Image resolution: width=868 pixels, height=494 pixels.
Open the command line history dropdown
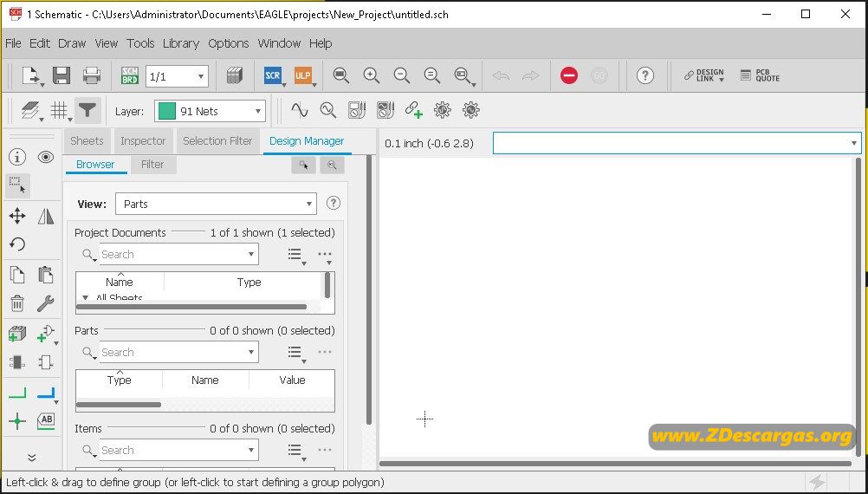(853, 144)
